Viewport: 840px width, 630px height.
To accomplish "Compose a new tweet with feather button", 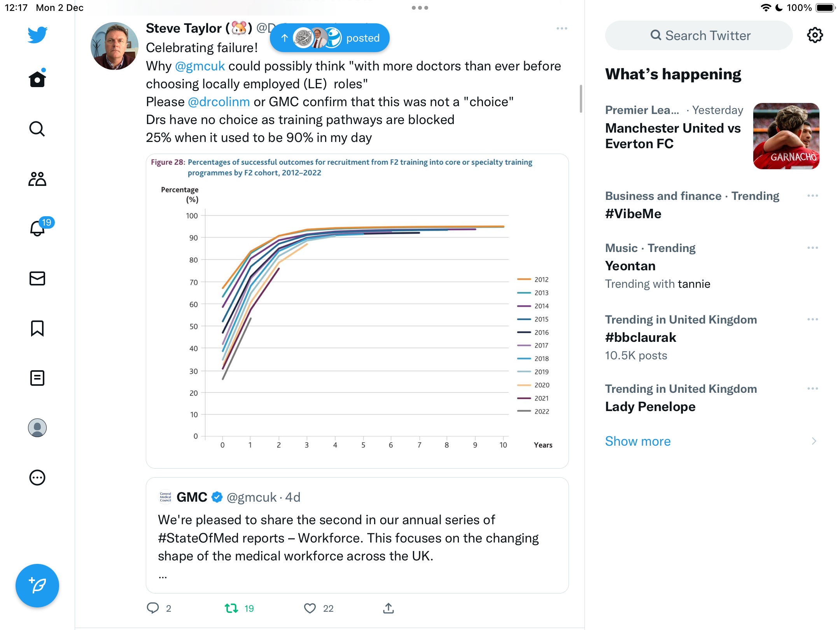I will click(37, 586).
